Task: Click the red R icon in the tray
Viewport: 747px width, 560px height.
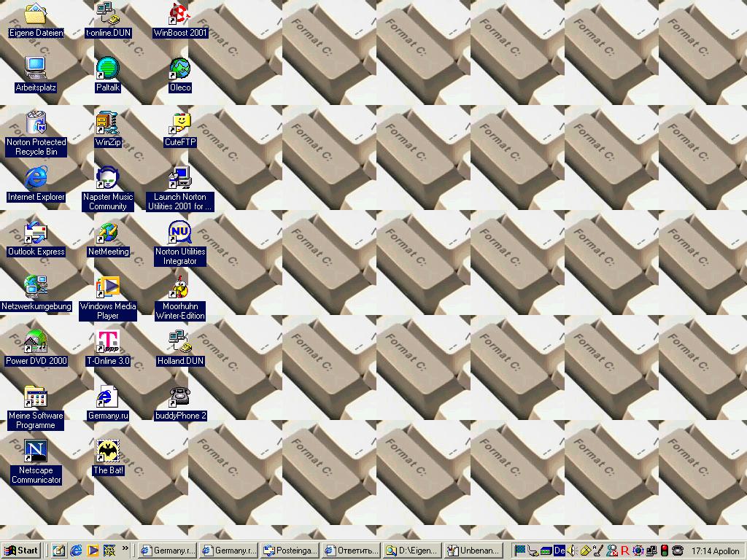Action: [624, 551]
